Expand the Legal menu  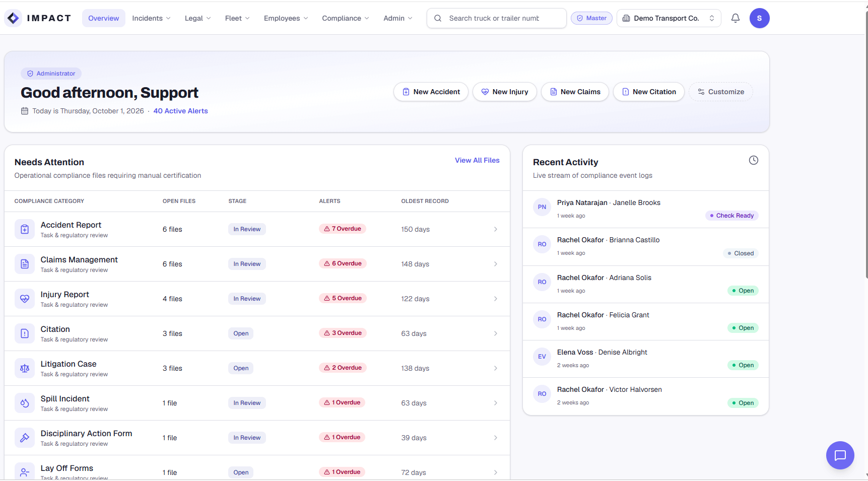pyautogui.click(x=197, y=18)
